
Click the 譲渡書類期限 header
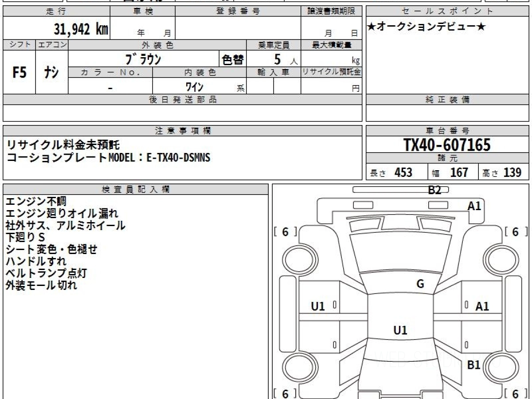(331, 12)
